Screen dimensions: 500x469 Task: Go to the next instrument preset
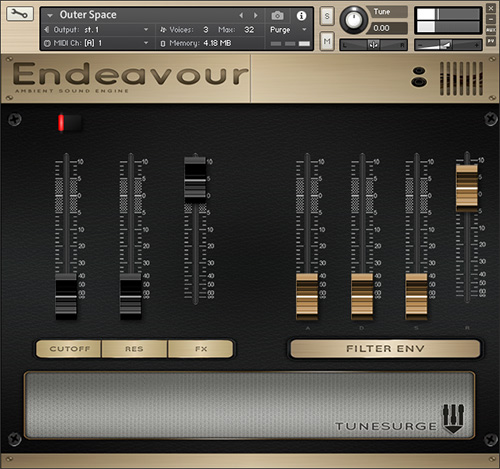click(256, 15)
